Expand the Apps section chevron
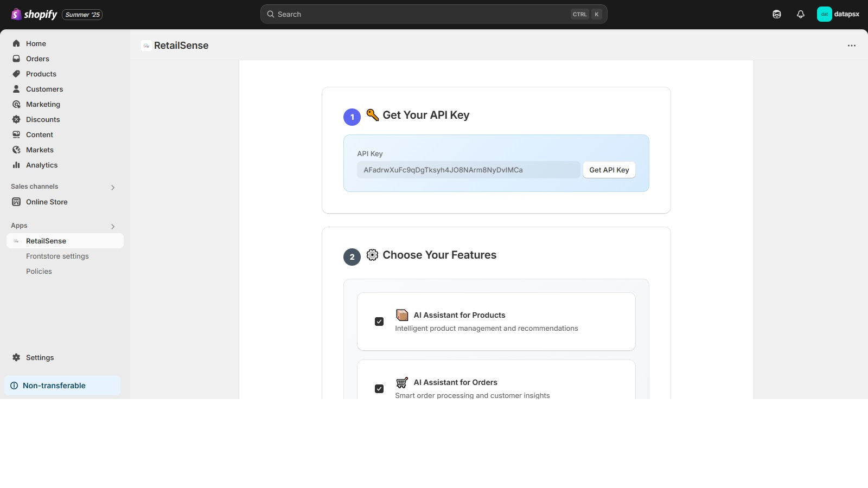The width and height of the screenshot is (868, 488). point(113,227)
